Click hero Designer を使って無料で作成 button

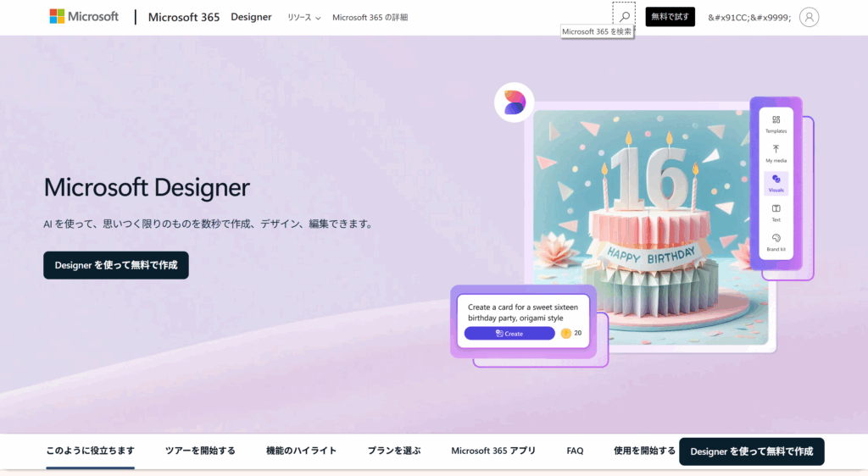coord(115,265)
